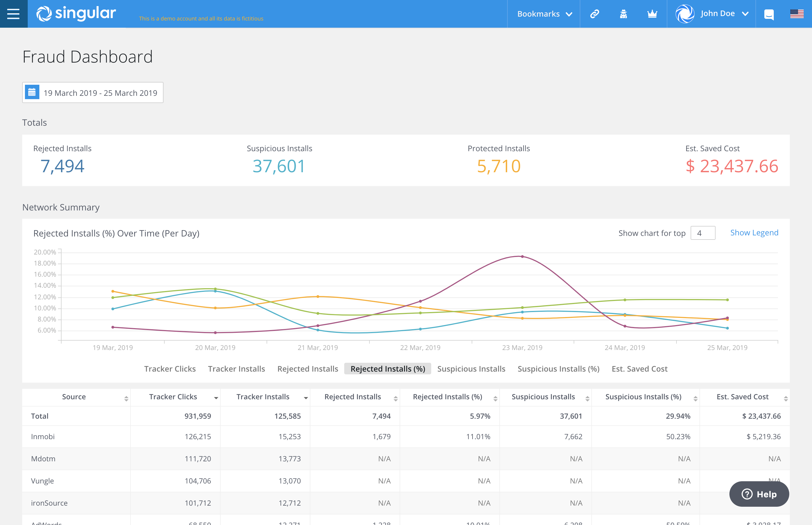
Task: Open the hamburger navigation menu
Action: point(13,14)
